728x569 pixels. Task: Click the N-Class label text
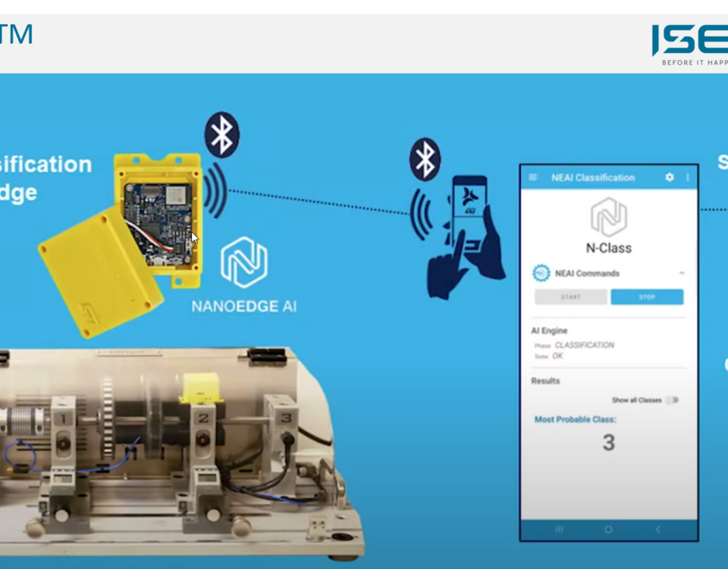click(609, 248)
